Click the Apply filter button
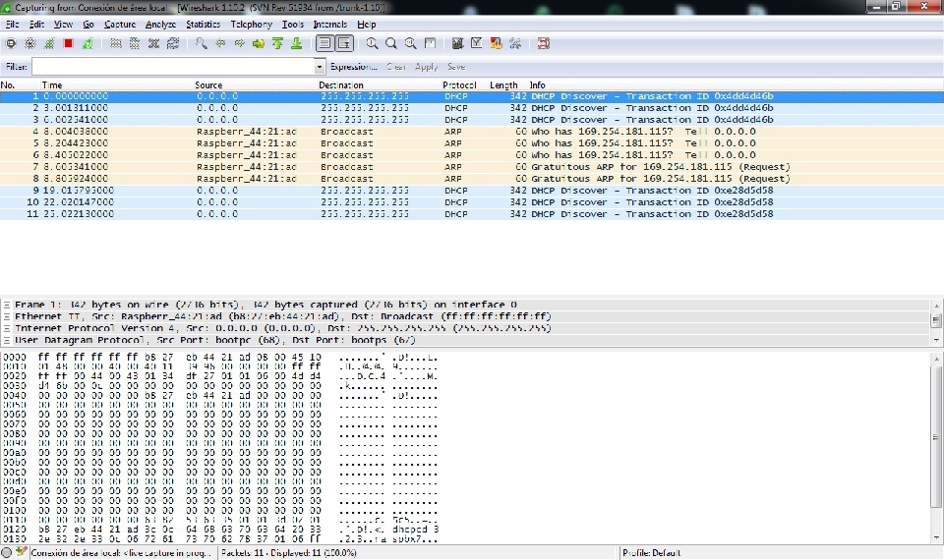Image resolution: width=944 pixels, height=560 pixels. [426, 67]
